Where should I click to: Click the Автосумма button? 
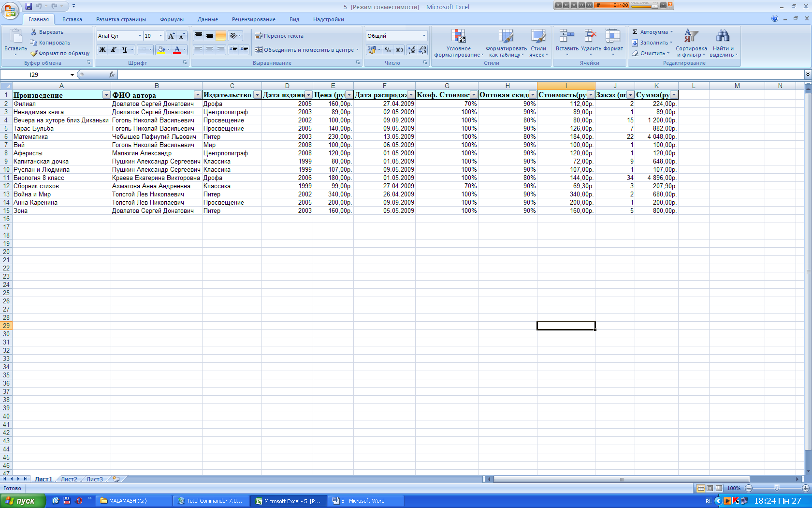(652, 32)
